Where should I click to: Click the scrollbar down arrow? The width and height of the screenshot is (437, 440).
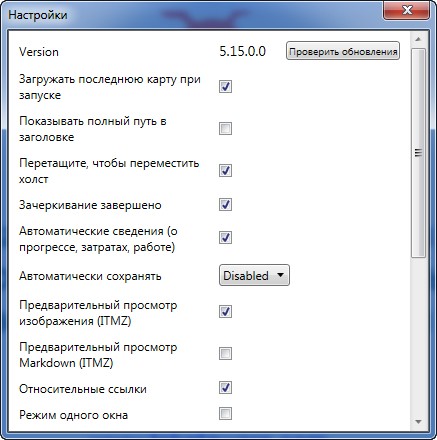[x=418, y=422]
